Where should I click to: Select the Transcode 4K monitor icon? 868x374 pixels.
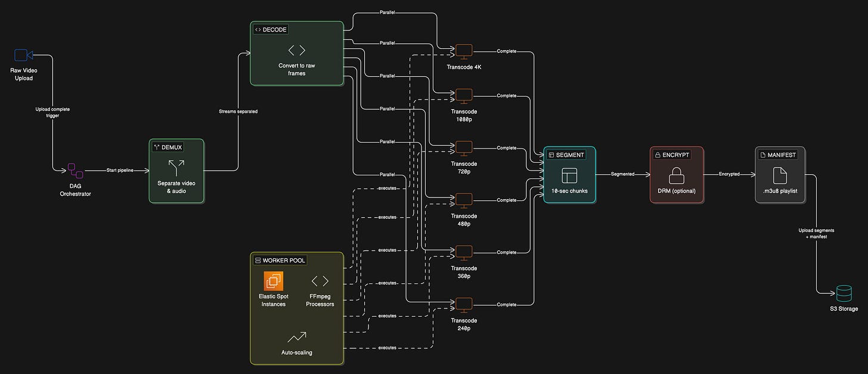pos(464,52)
